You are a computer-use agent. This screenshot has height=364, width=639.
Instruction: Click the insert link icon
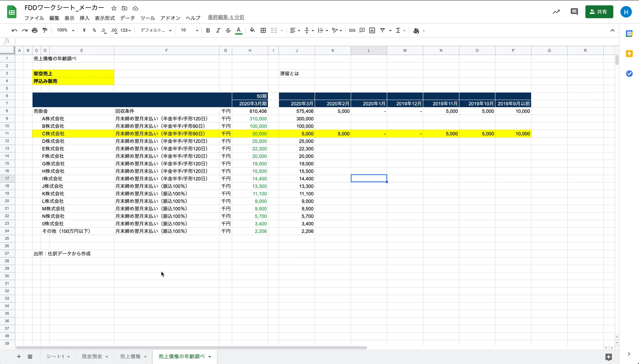tap(352, 31)
